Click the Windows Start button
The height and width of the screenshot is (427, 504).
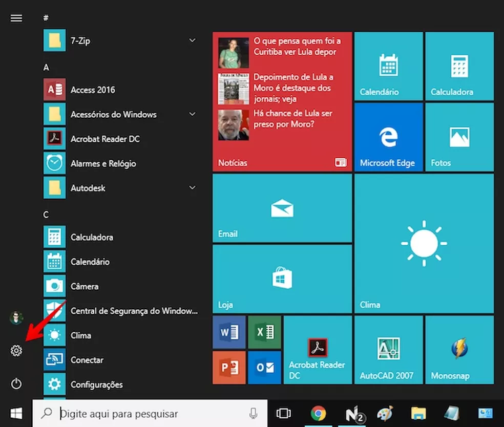pos(16,414)
